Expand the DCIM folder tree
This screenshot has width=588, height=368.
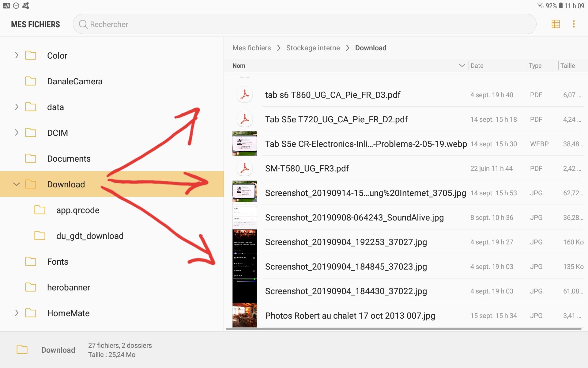coord(16,132)
